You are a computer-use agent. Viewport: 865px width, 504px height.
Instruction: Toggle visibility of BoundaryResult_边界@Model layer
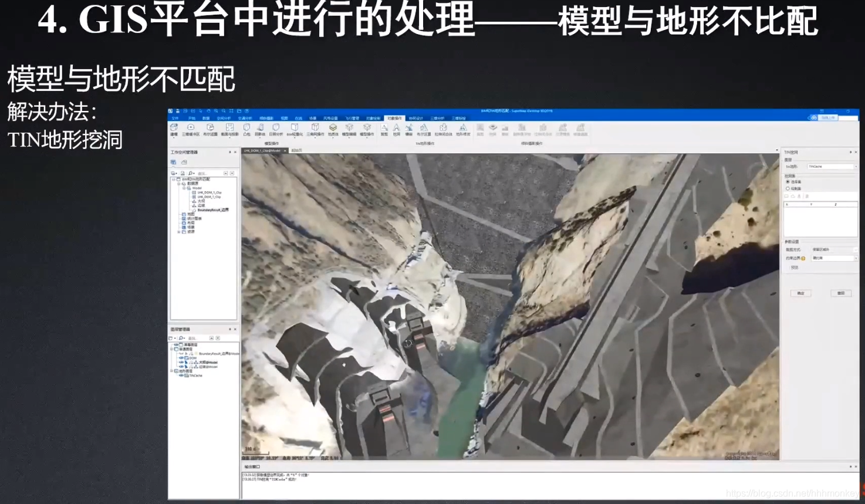click(x=181, y=354)
